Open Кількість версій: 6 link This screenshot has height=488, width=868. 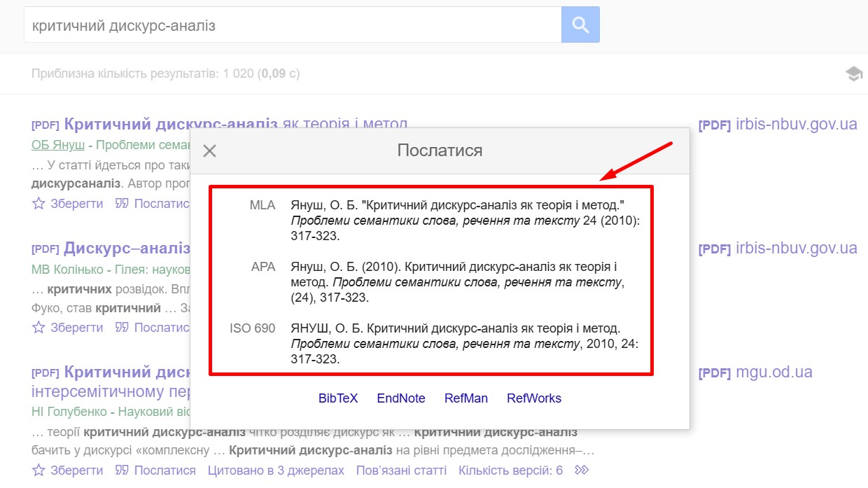[510, 470]
